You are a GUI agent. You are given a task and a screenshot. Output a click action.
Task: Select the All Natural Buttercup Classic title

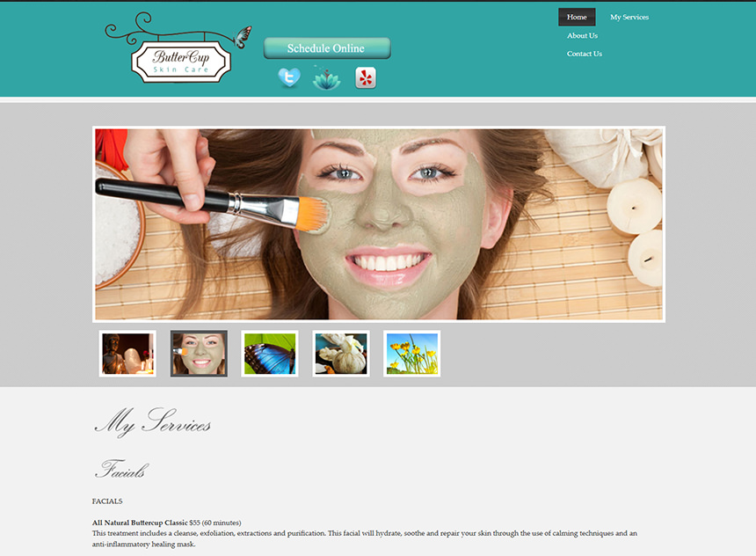140,523
